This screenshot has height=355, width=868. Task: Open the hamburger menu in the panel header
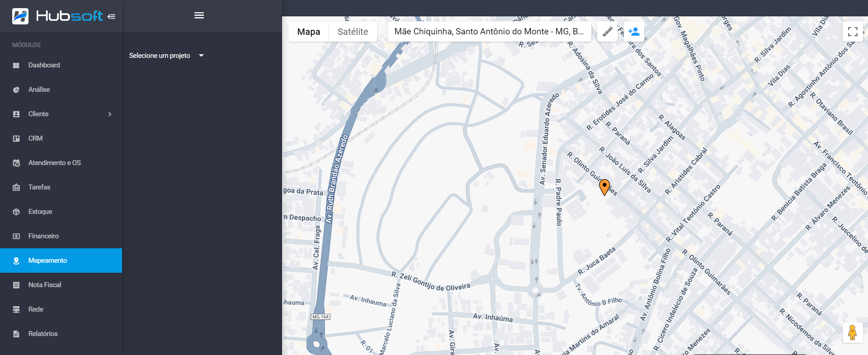[199, 15]
